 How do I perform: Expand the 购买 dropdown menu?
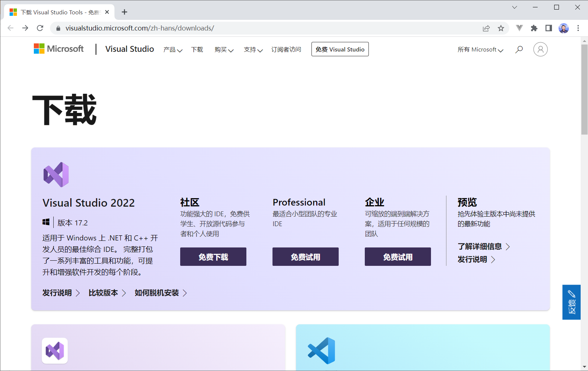tap(224, 50)
